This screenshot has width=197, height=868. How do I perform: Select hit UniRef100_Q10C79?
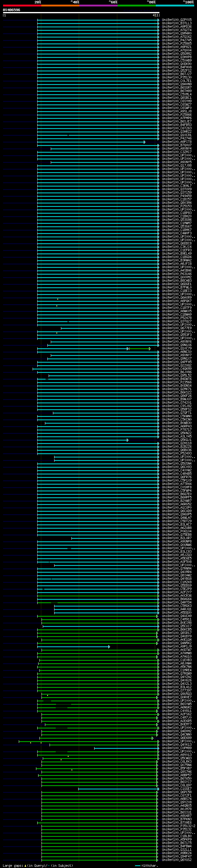tap(177, 349)
